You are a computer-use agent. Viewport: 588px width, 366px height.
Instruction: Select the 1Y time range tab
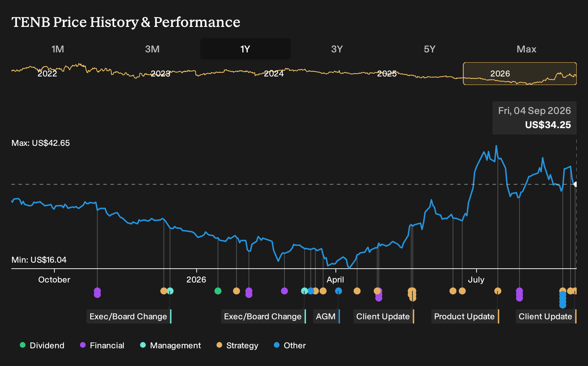(246, 49)
